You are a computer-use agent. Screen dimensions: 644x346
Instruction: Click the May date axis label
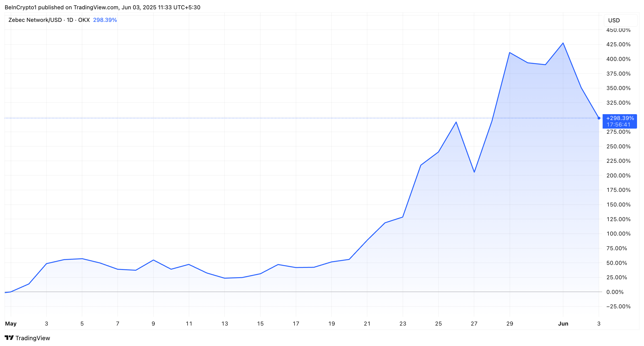coord(11,323)
